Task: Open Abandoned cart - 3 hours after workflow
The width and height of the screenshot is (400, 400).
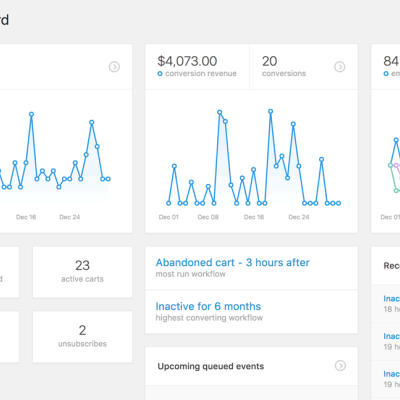Action: coord(232,262)
